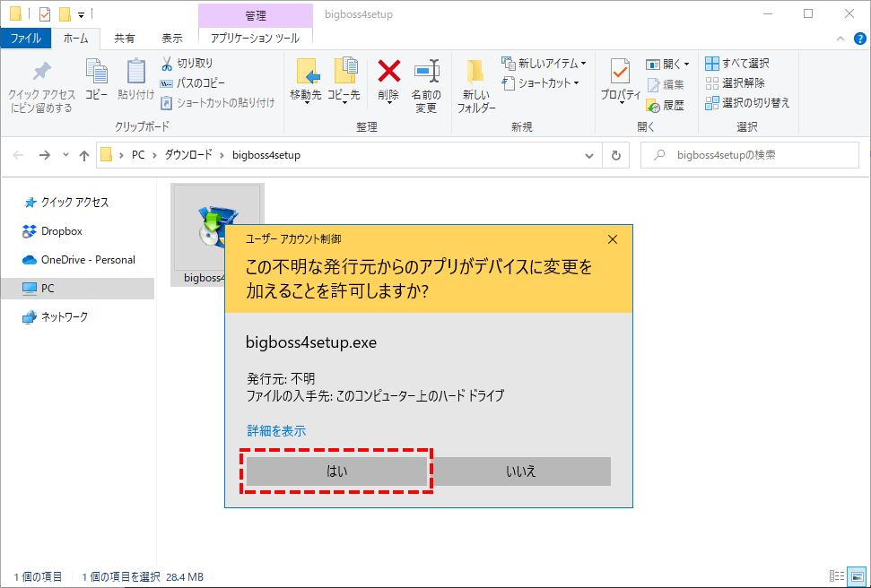Click 履歴 in the ribbon
This screenshot has width=871, height=588.
coord(666,105)
